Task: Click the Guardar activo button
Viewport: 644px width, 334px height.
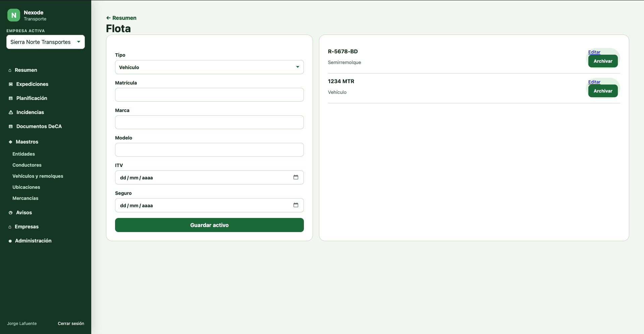Action: [209, 225]
